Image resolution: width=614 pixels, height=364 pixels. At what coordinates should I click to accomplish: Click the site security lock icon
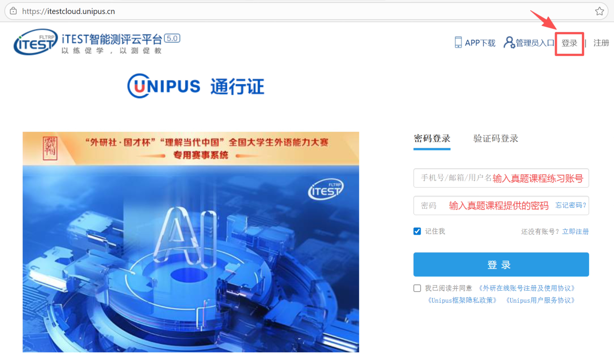(x=13, y=11)
